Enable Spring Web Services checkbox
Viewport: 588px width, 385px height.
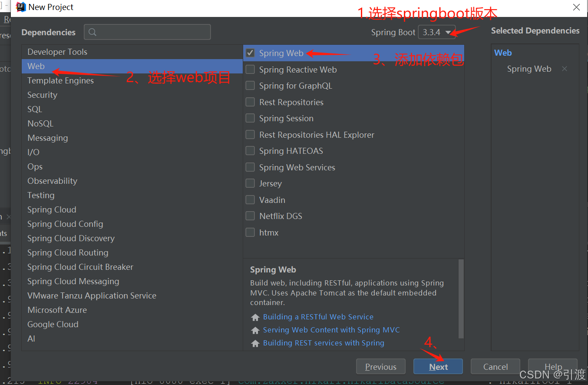pos(250,167)
